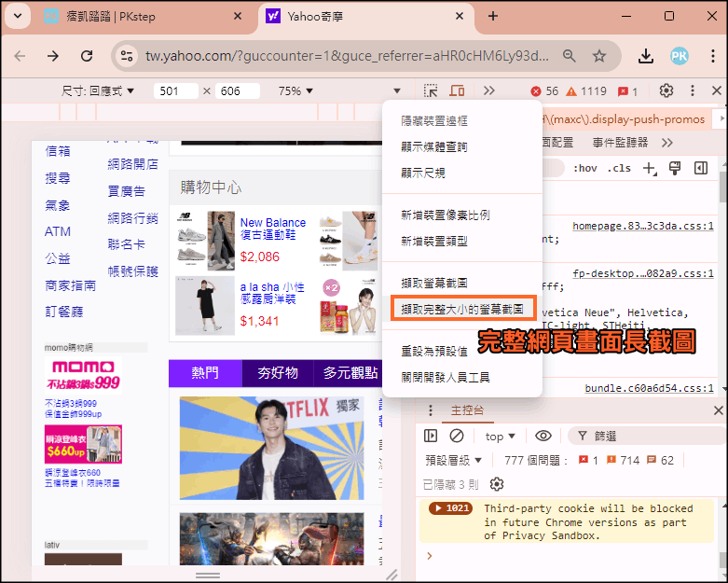Expand the 1021 grouped cookie warning
The width and height of the screenshot is (728, 583).
click(450, 508)
